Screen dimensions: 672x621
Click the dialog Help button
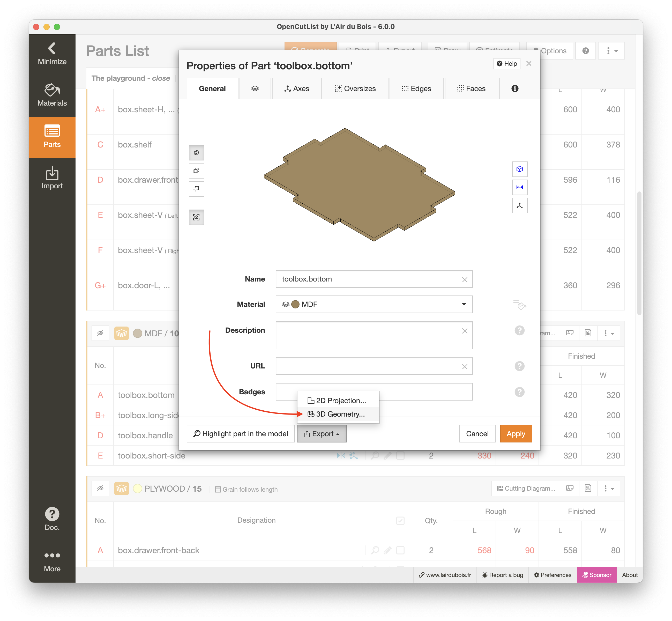pos(507,63)
